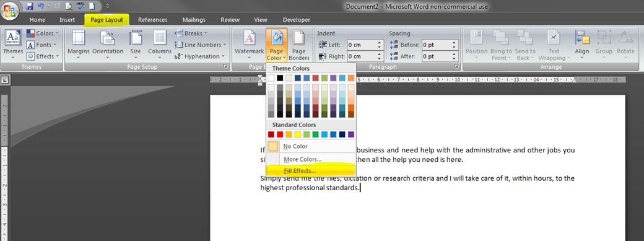Open the Align dropdown
Screen dimensions: 644x241
pos(582,44)
